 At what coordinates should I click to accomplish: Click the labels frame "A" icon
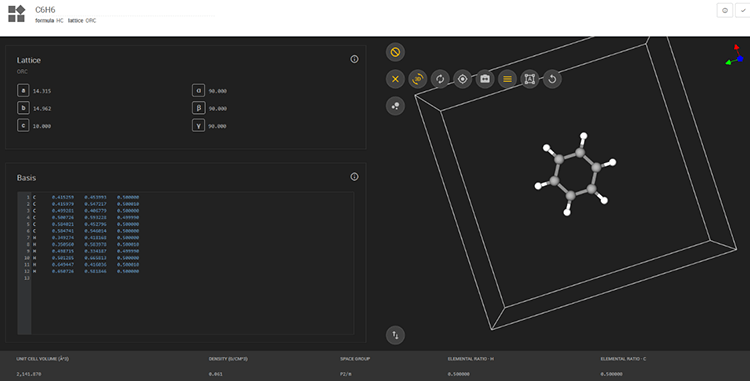[x=529, y=79]
